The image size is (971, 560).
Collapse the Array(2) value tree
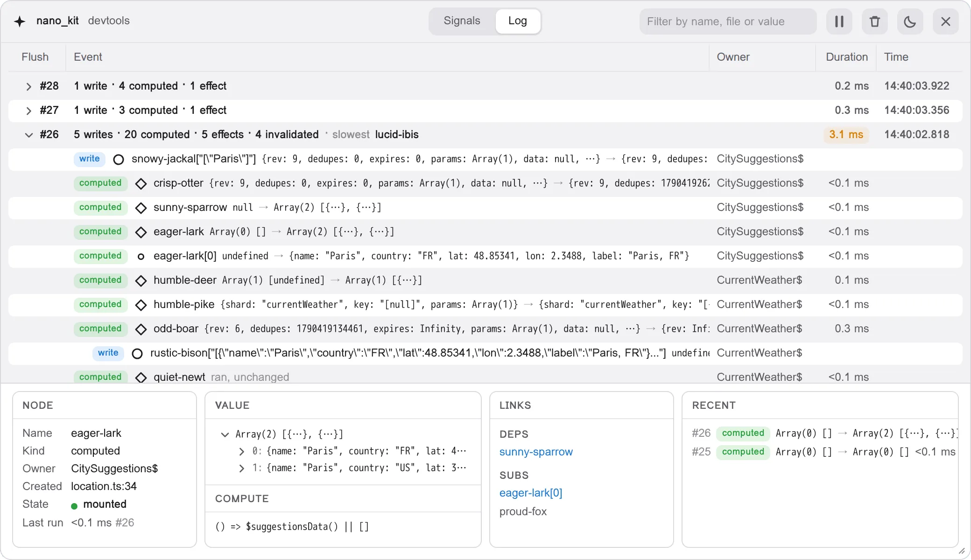point(225,434)
